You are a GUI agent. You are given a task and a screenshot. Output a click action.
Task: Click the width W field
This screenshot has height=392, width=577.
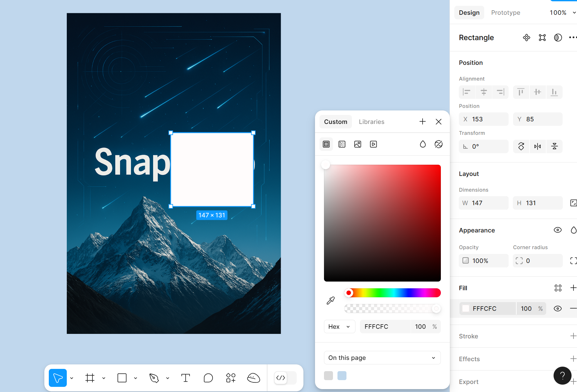pos(484,203)
